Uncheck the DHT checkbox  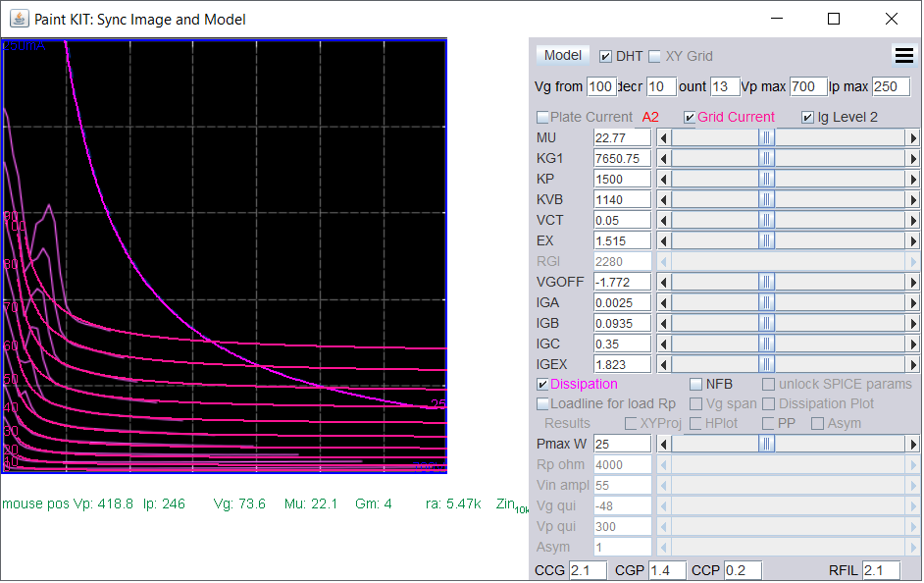click(605, 57)
